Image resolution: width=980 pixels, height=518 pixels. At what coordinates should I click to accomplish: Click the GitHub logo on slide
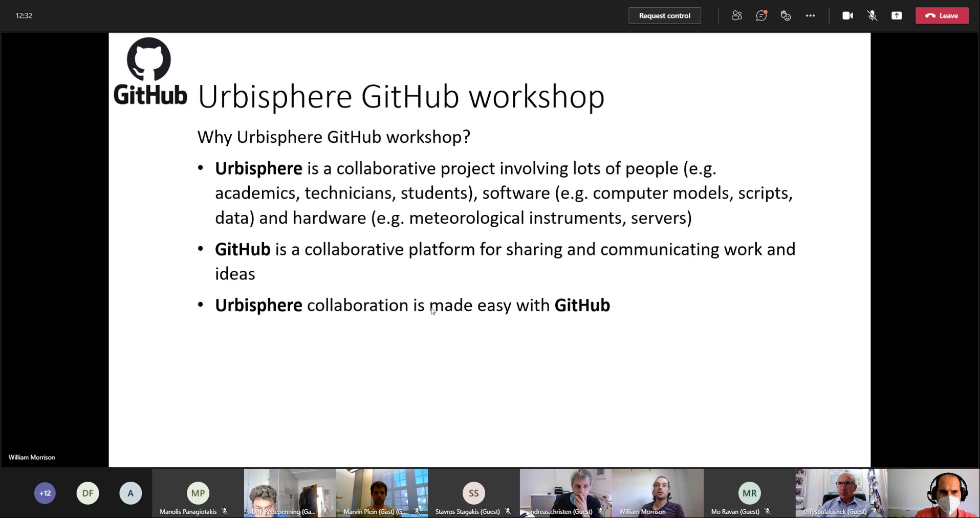pos(150,72)
